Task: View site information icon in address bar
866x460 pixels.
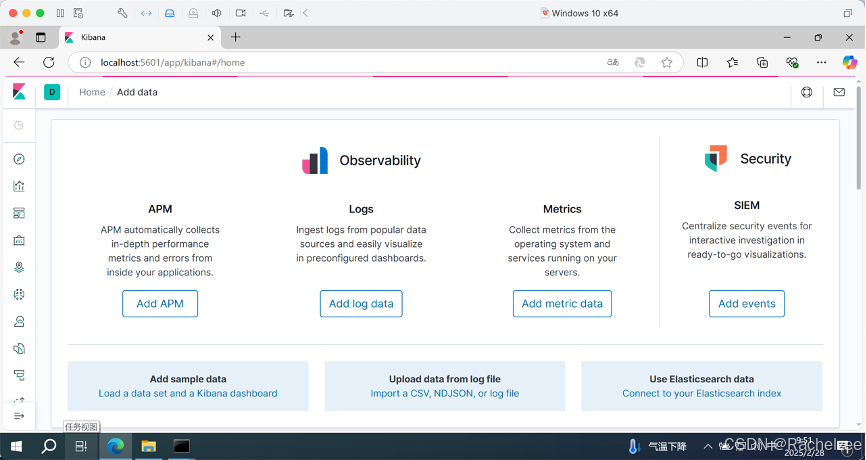Action: pyautogui.click(x=85, y=62)
